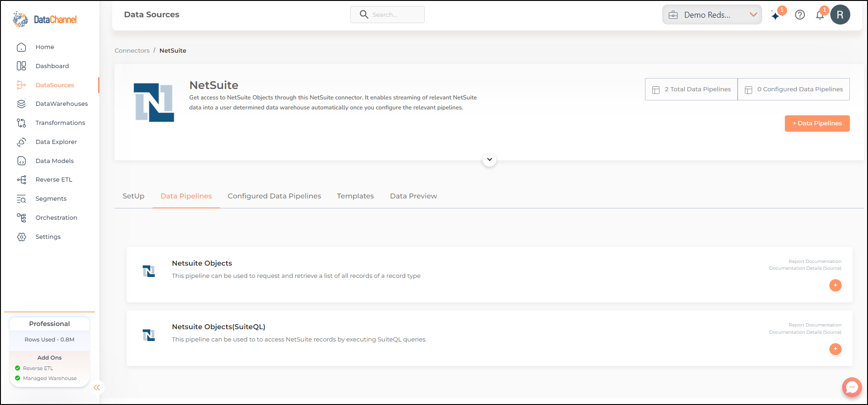Image resolution: width=868 pixels, height=405 pixels.
Task: Open Report Documentation for Netsuite Objects
Action: [x=815, y=262]
